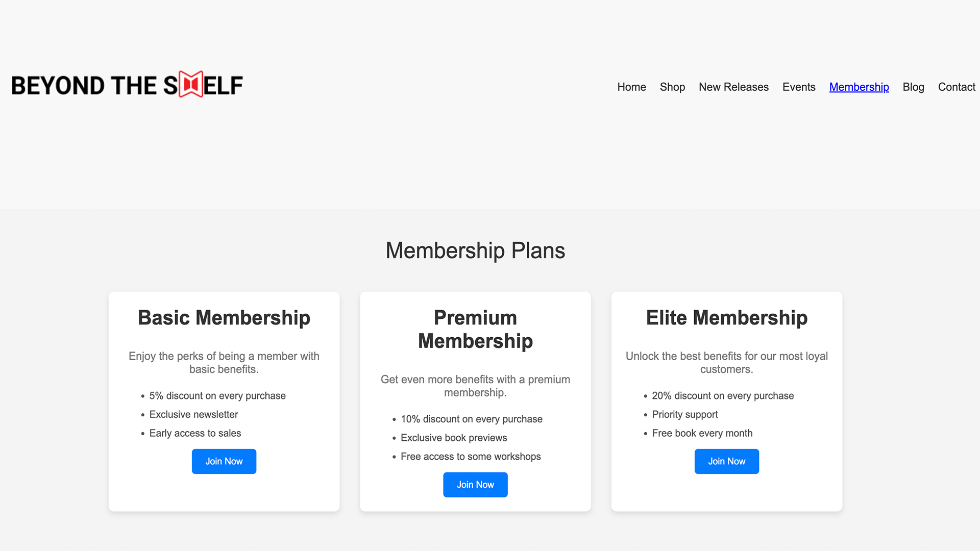Select the Membership nav link
980x551 pixels.
point(859,87)
